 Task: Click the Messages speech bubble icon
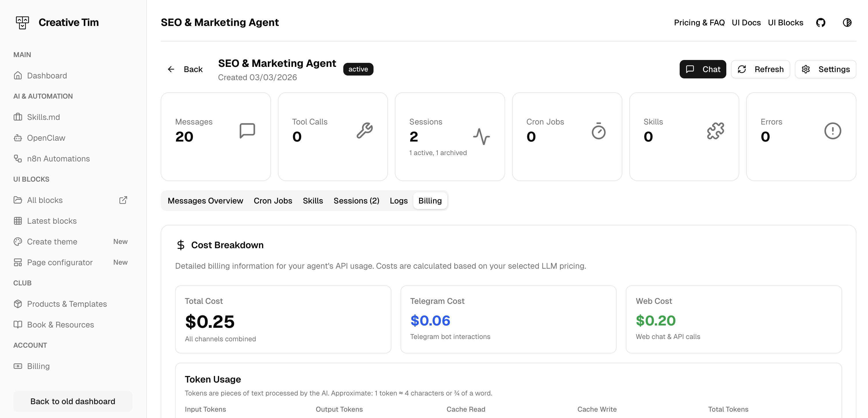point(247,131)
